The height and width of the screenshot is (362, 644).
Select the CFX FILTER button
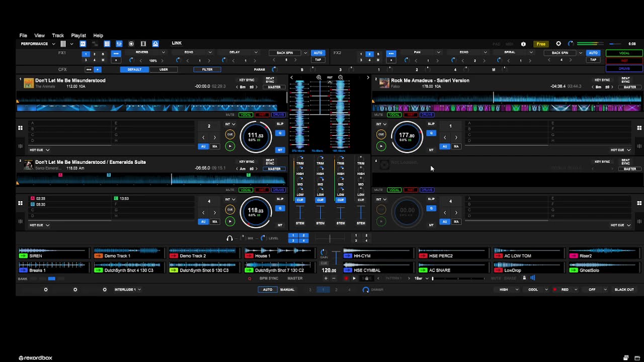[x=207, y=69]
